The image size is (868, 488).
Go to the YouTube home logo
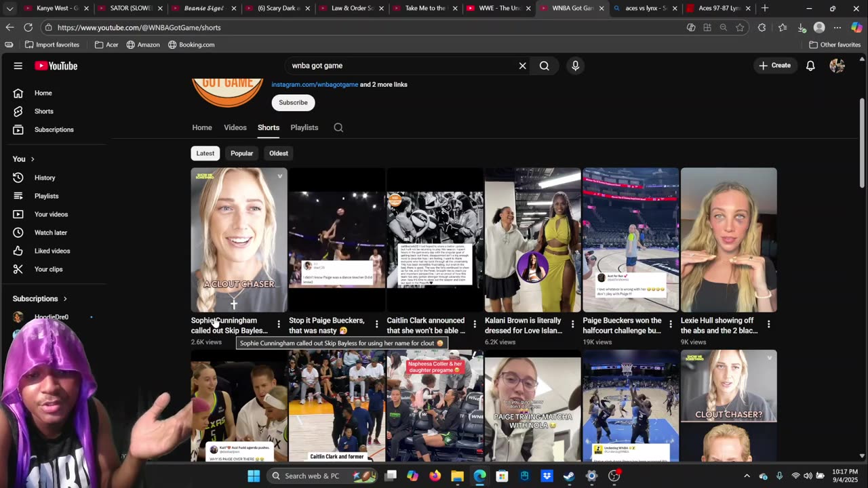[56, 66]
